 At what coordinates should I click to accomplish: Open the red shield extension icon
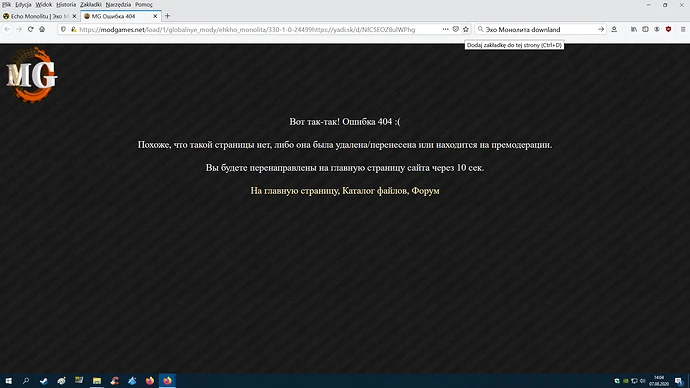(x=668, y=29)
